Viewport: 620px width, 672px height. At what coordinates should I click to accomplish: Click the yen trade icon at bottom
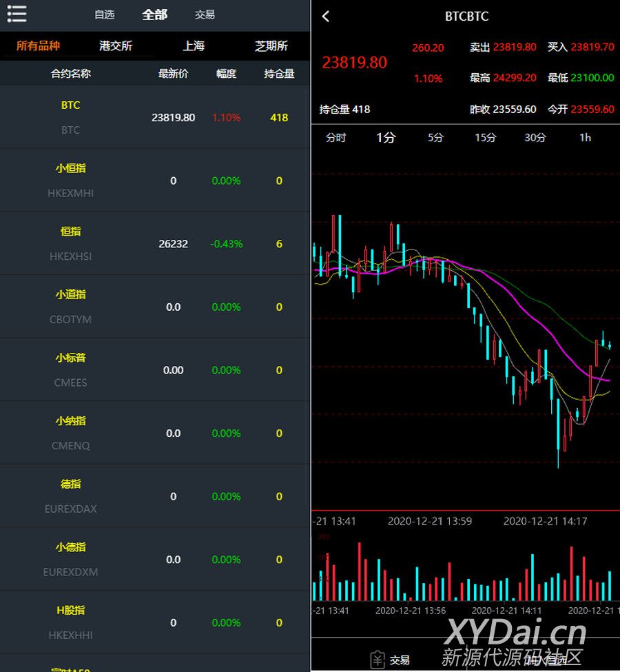click(x=377, y=660)
